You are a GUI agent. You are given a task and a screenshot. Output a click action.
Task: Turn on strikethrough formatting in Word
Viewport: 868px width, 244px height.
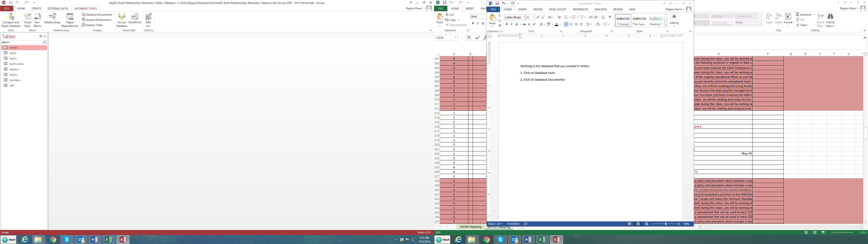[525, 24]
